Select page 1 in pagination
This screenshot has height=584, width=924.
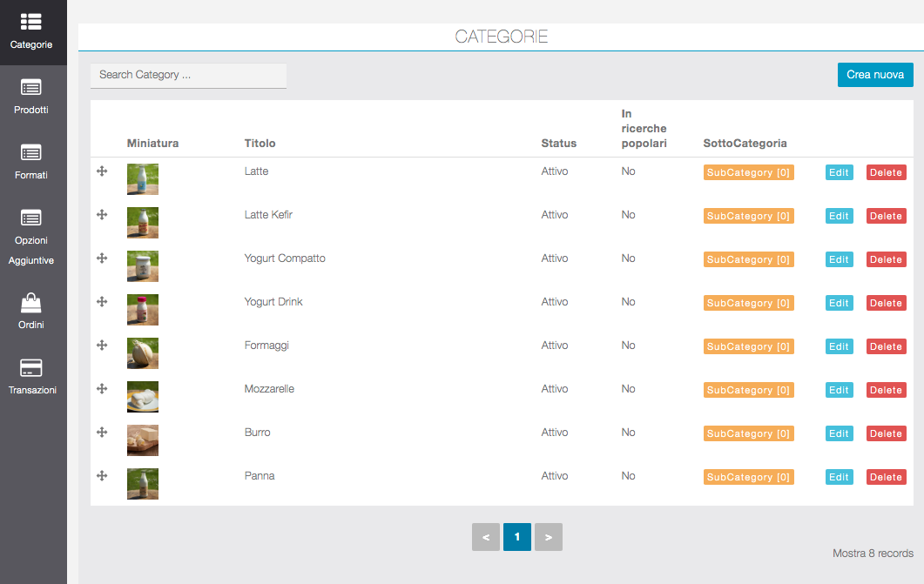517,537
